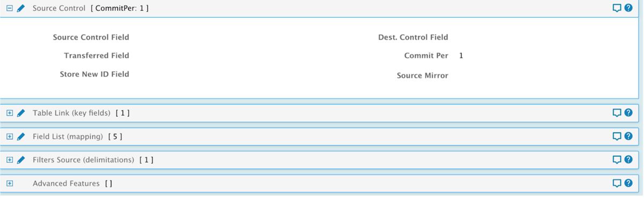Show help for Table Link row
The image size is (644, 202).
click(628, 113)
